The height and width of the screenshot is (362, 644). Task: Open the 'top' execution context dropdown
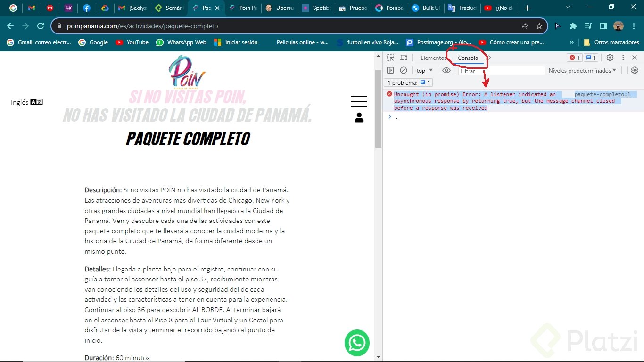point(422,70)
